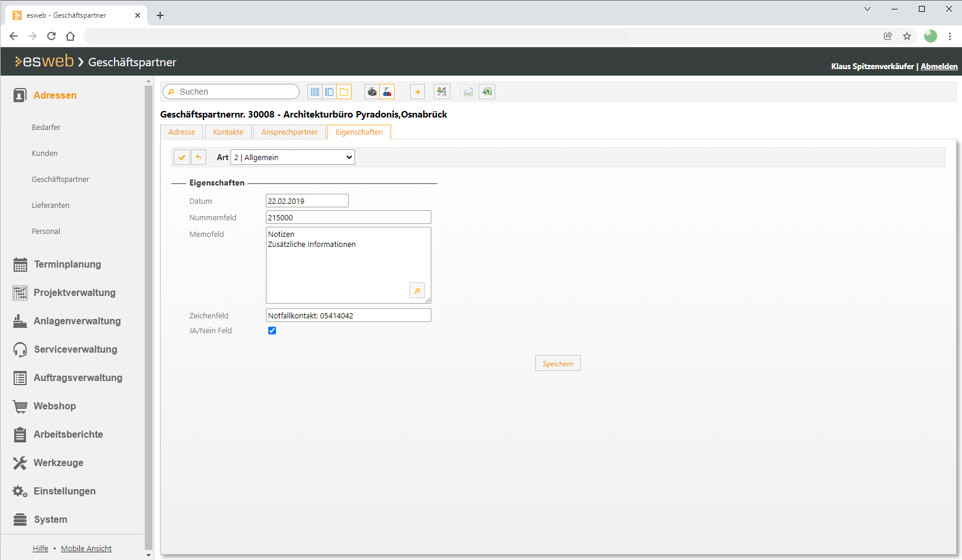Click the Abmelden link

[x=939, y=66]
